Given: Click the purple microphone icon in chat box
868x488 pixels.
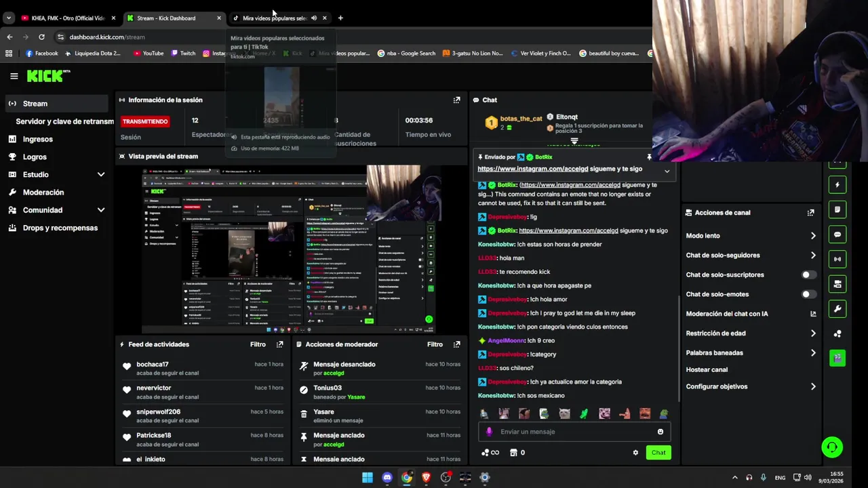Looking at the screenshot, I should click(x=489, y=432).
